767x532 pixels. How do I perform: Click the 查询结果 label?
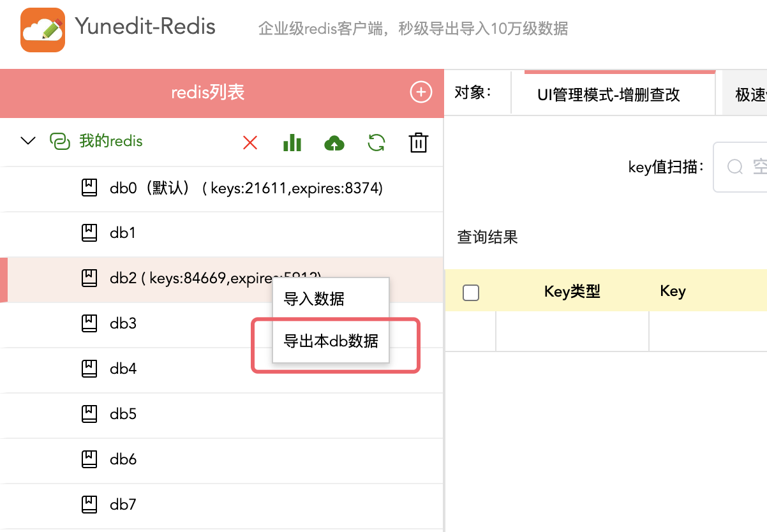point(488,237)
